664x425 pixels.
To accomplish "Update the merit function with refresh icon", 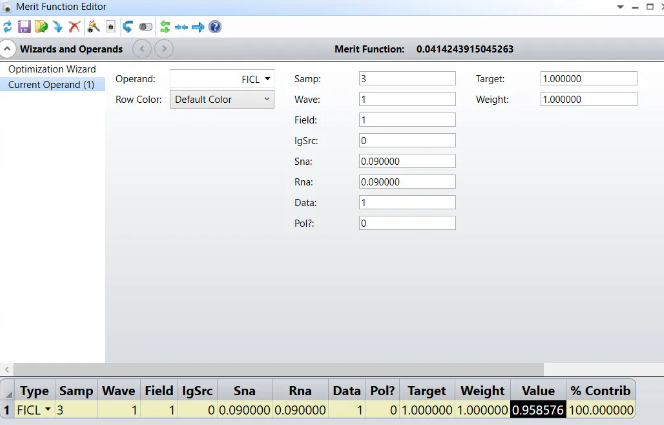I will click(8, 27).
